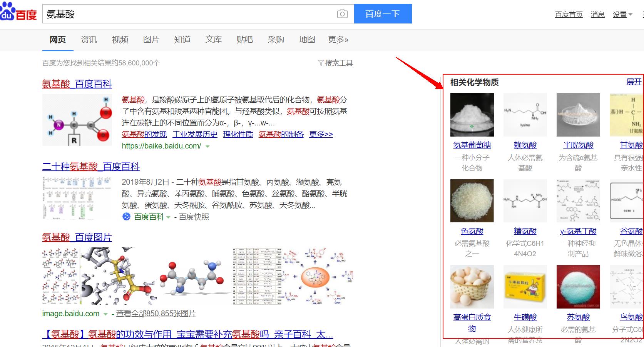Open 工业发展历史 sublink
Screen dimensions: 644x347
(195, 134)
